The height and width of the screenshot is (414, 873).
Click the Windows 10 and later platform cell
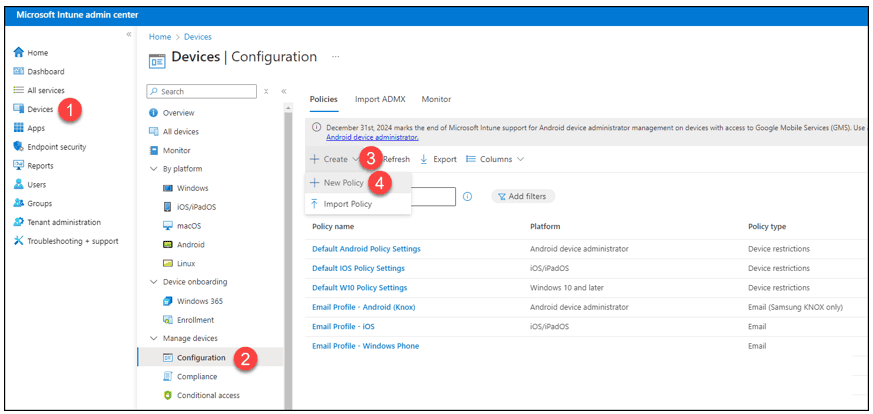[567, 288]
